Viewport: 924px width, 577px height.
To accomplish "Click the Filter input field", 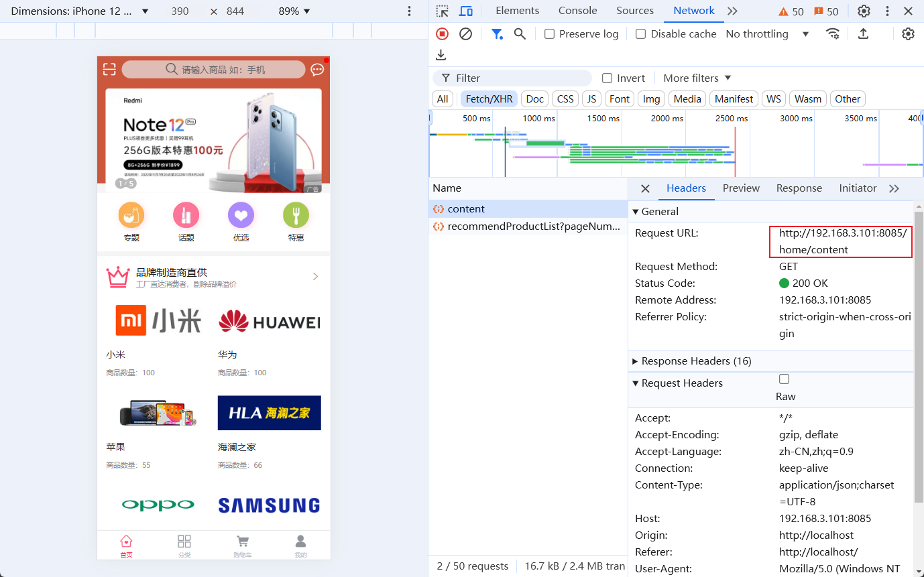I will pyautogui.click(x=512, y=78).
